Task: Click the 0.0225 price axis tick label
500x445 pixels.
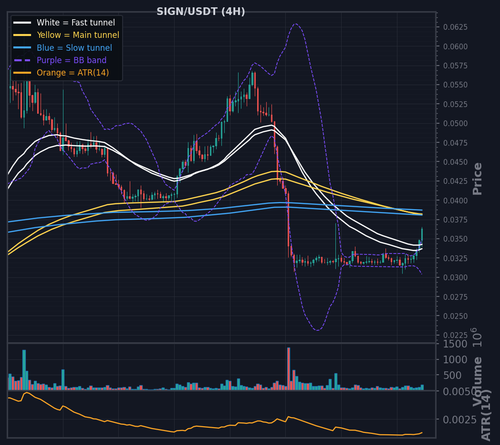Action: click(x=455, y=335)
